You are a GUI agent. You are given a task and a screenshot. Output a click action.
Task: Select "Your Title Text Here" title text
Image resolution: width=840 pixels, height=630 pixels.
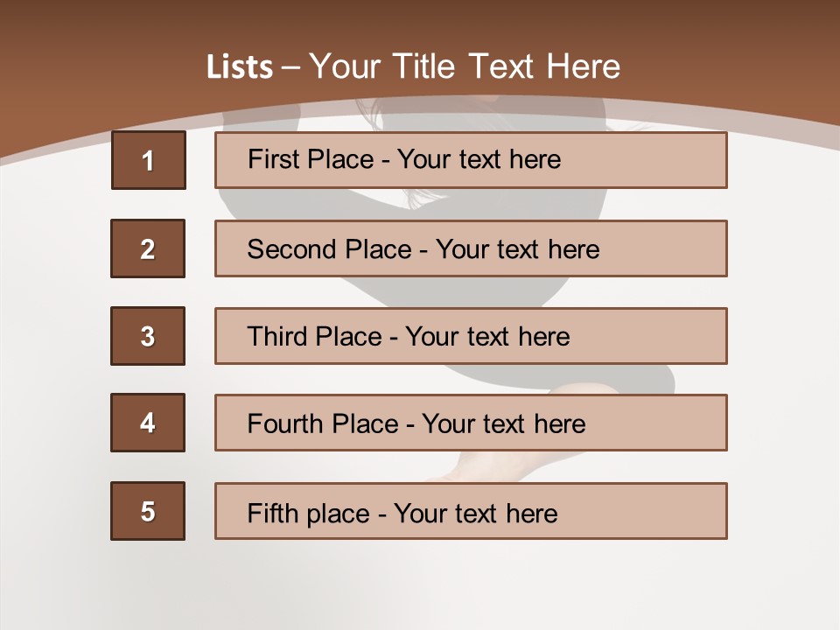tap(465, 66)
